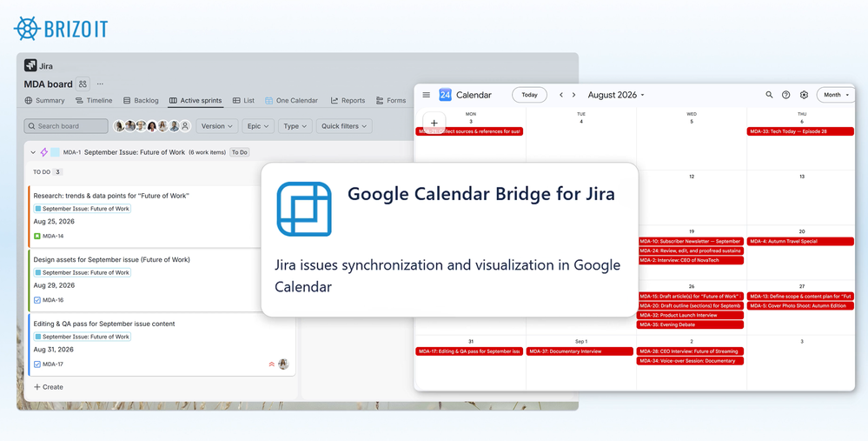Click the unassigned avatar filter icon
Image resolution: width=868 pixels, height=441 pixels.
[185, 126]
